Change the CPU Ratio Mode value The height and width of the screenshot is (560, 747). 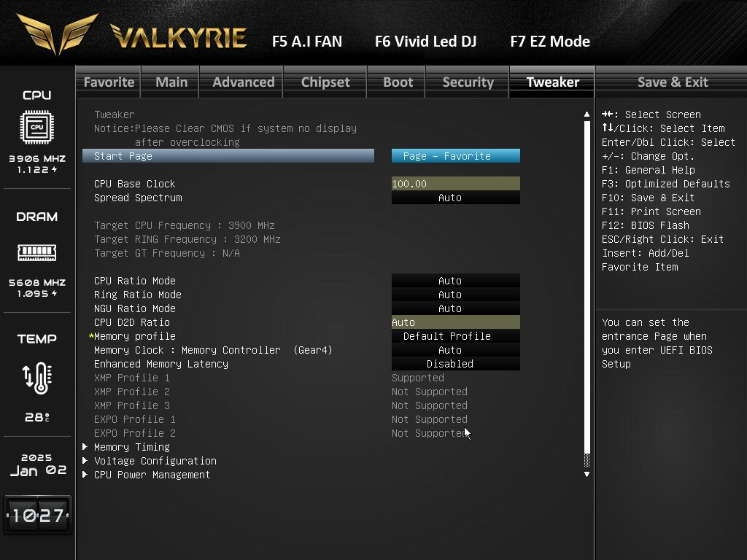pos(455,281)
